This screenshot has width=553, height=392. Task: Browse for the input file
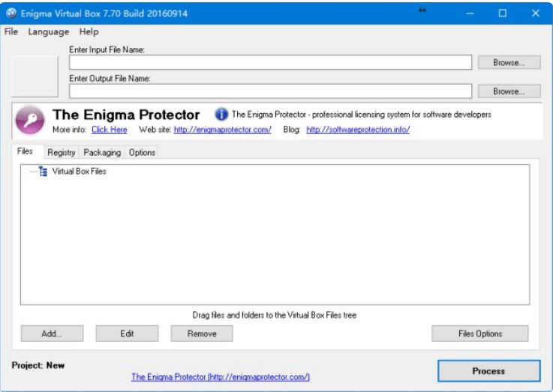pyautogui.click(x=509, y=62)
